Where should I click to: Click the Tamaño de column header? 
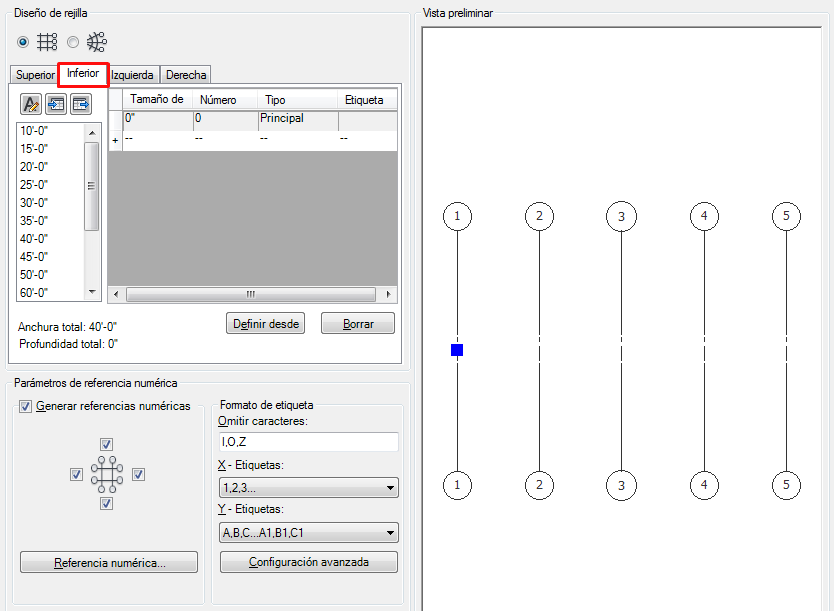coord(157,99)
